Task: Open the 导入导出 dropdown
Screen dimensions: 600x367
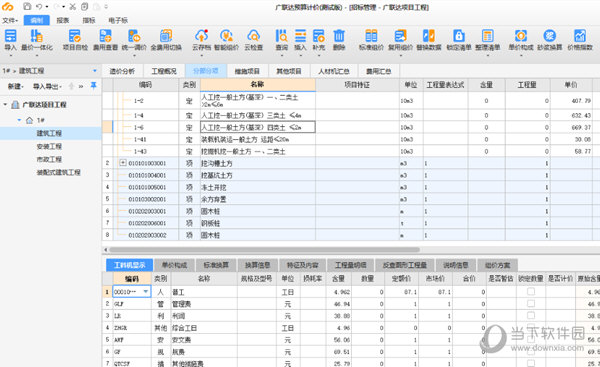Action: pyautogui.click(x=47, y=86)
